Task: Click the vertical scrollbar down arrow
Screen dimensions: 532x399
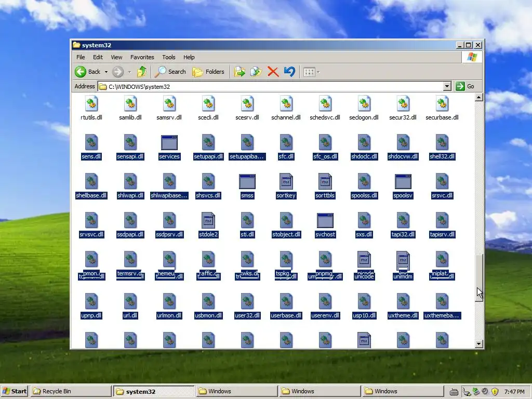Action: [x=478, y=344]
